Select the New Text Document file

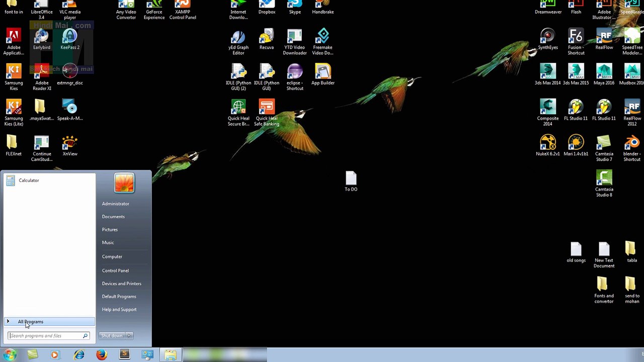[x=604, y=255]
